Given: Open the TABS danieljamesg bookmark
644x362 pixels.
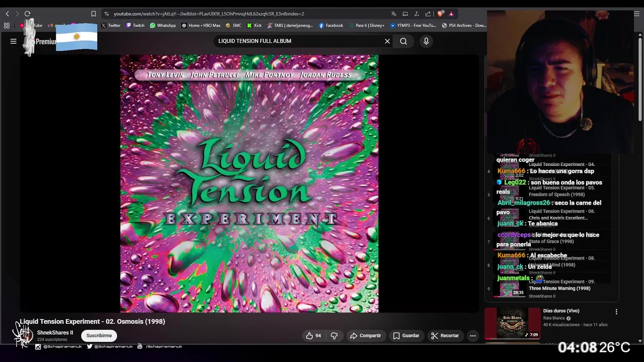Looking at the screenshot, I should [x=290, y=25].
